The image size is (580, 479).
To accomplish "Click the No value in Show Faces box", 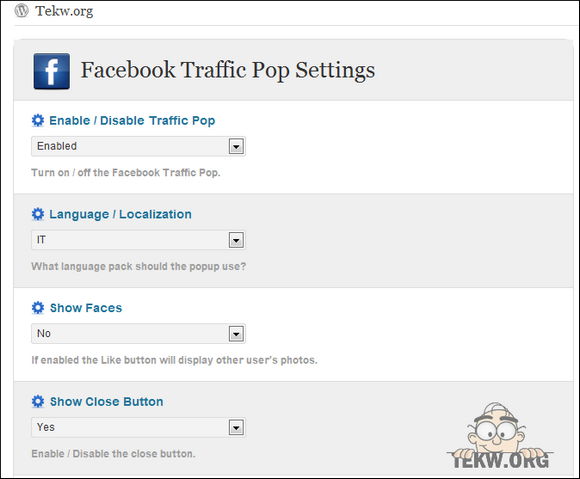I will click(44, 333).
